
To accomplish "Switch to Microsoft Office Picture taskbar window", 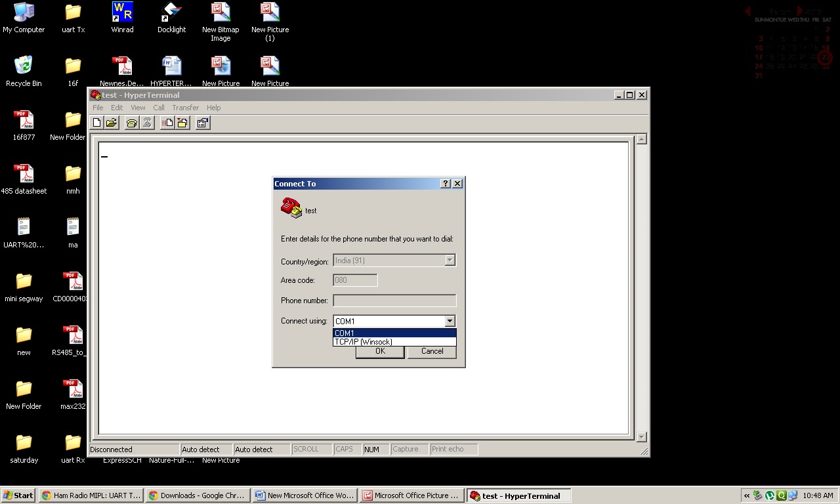I will pyautogui.click(x=411, y=495).
